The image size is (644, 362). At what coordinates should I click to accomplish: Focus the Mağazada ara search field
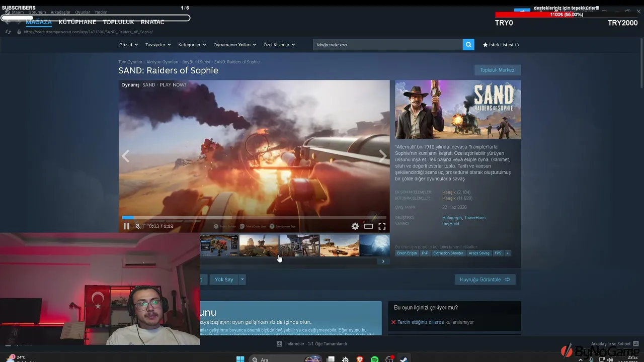point(388,45)
